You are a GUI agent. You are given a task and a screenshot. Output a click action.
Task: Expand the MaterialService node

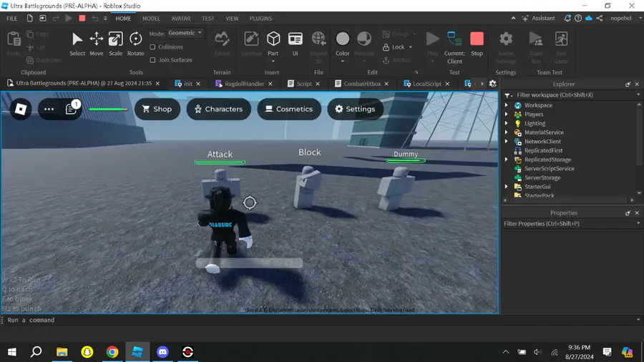(x=507, y=132)
